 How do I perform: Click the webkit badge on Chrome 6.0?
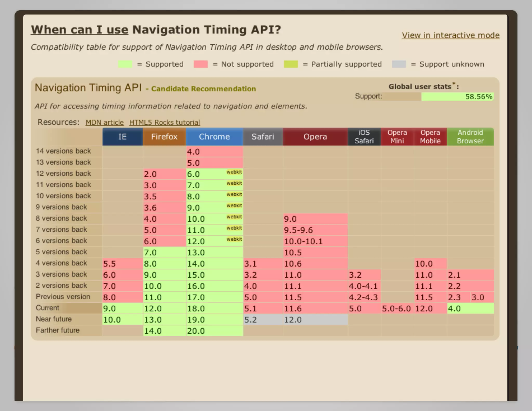pos(234,172)
